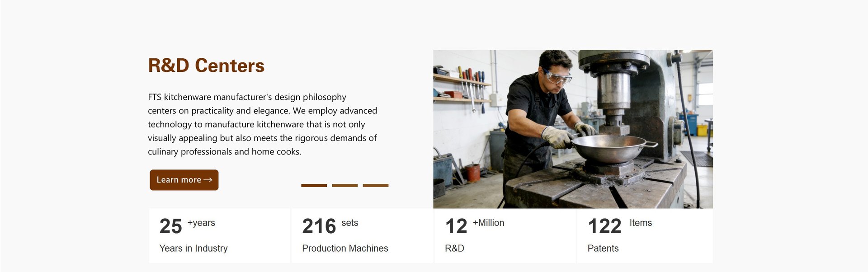Image resolution: width=868 pixels, height=272 pixels.
Task: Select the first dark-brown carousel indicator
Action: point(314,185)
